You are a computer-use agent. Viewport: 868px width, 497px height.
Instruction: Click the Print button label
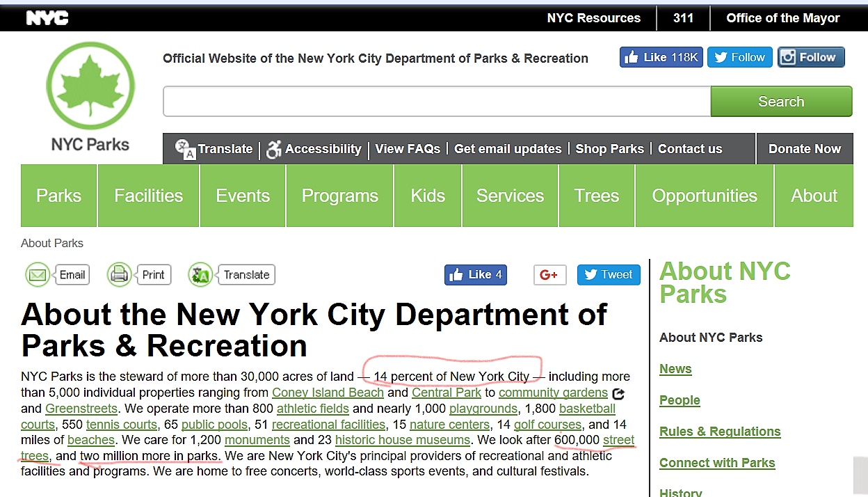click(x=154, y=275)
